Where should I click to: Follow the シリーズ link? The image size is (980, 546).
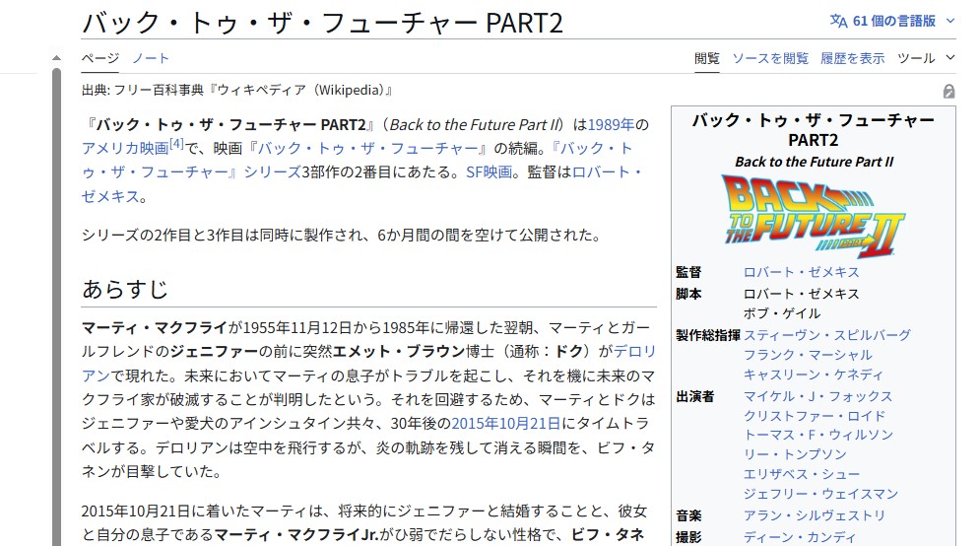(273, 172)
